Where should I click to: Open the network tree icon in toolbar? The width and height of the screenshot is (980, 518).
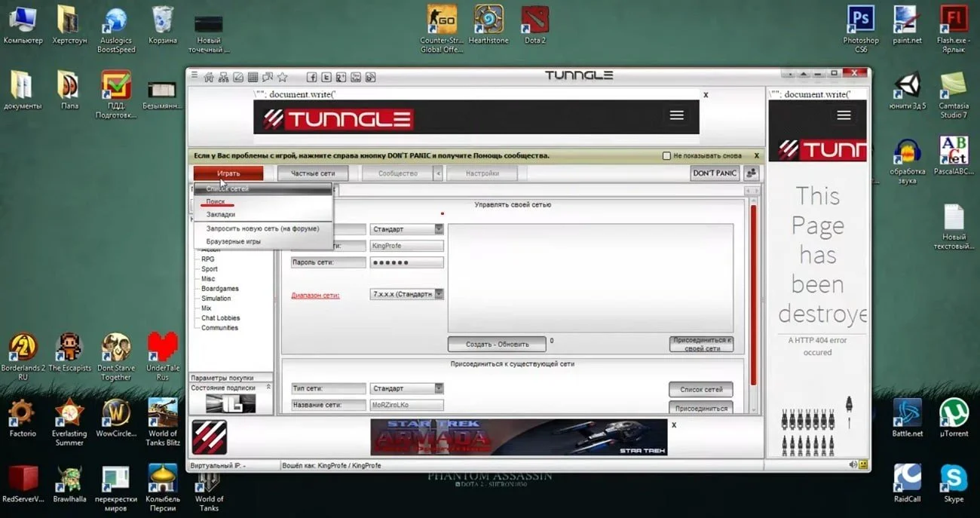223,77
